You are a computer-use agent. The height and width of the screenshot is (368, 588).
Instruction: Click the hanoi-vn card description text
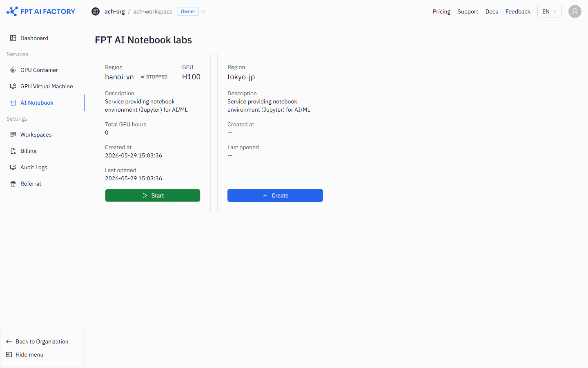click(146, 105)
